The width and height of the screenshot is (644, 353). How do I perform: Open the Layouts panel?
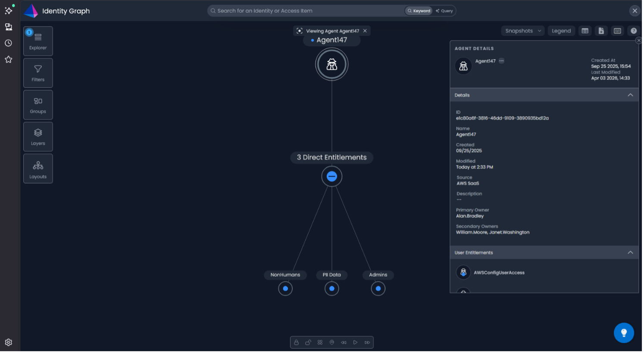38,169
